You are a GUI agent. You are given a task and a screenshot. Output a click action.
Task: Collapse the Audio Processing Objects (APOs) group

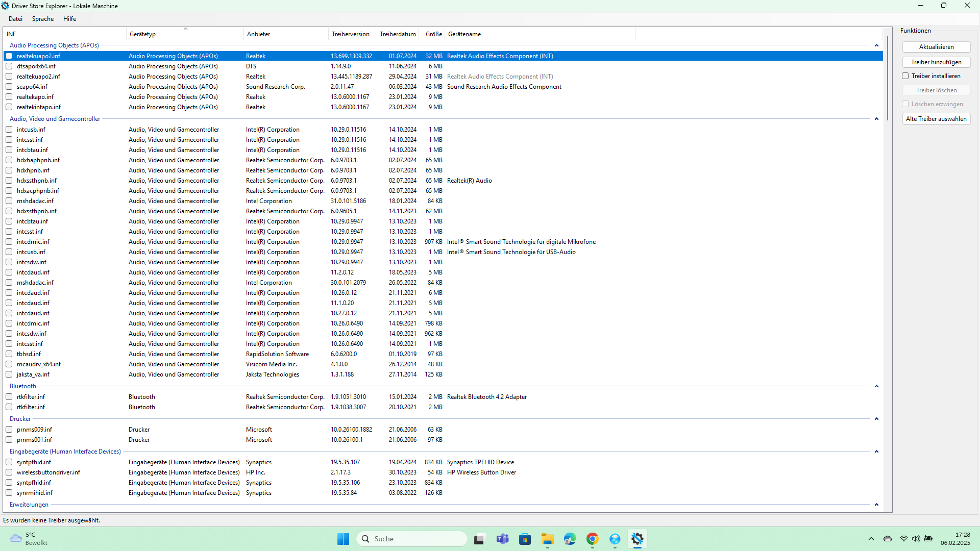[x=876, y=45]
